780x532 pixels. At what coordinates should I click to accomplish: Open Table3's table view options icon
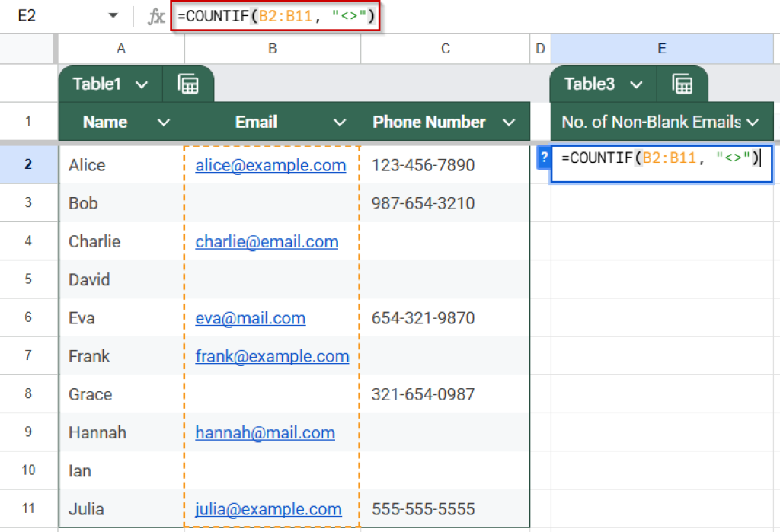point(682,84)
